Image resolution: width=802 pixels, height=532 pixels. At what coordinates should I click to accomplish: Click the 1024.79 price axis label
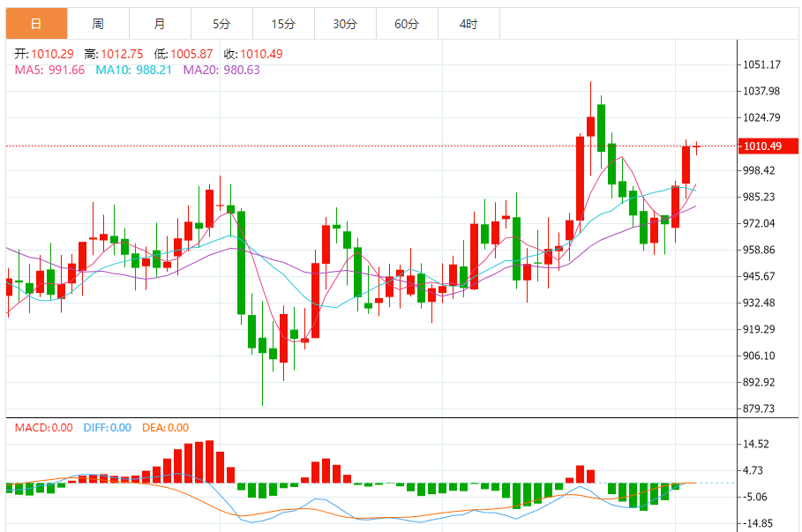tap(761, 117)
